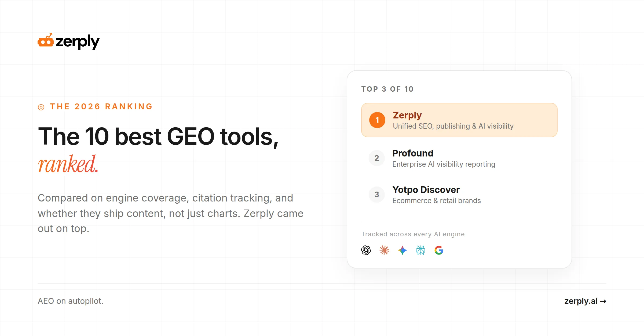644x336 pixels.
Task: Click the Gemini sparkle icon
Action: [402, 250]
